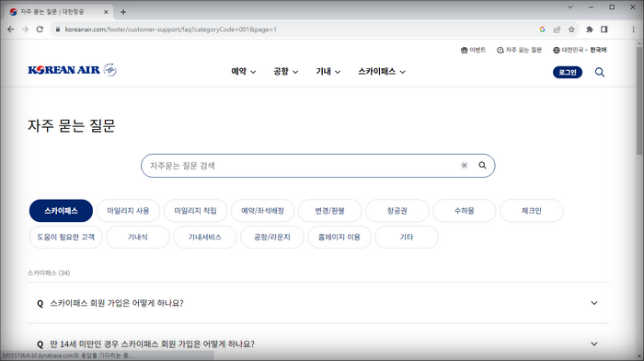Select the 마일리지 사용 category
The height and width of the screenshot is (361, 644).
tap(128, 211)
